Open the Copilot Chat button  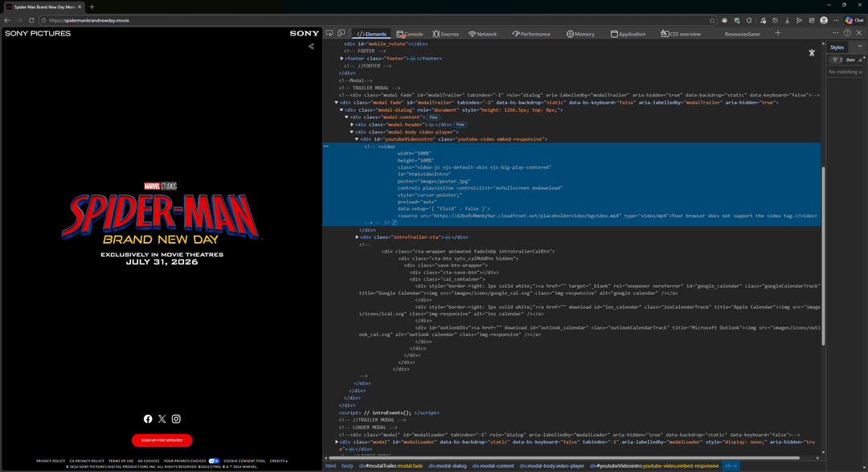(x=854, y=20)
